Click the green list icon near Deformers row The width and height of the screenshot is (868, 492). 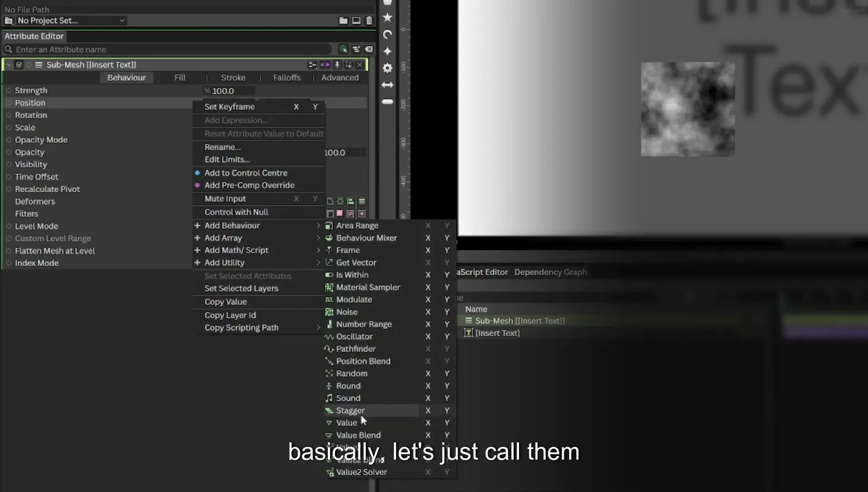tap(350, 201)
